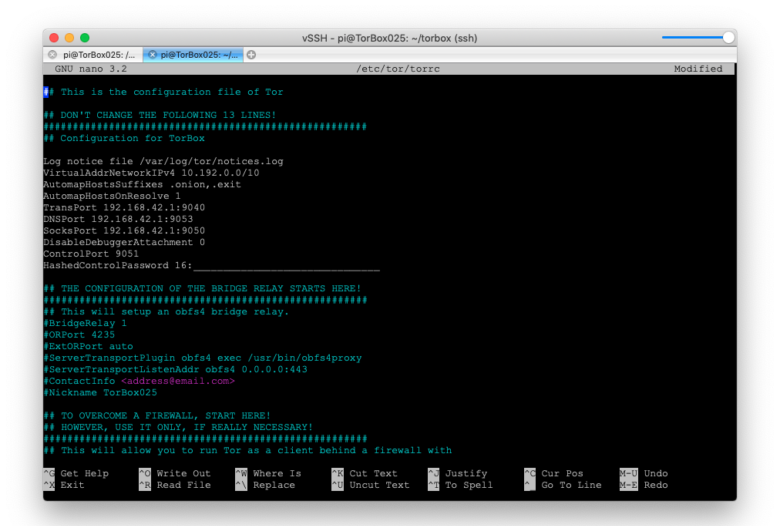
Task: Click the VirtualAddrNetworkIPv4 10.192.0.0/10 line
Action: 151,173
